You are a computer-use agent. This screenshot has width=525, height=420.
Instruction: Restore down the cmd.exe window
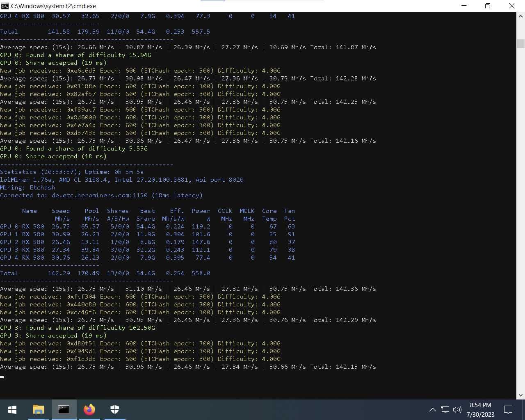click(x=488, y=6)
